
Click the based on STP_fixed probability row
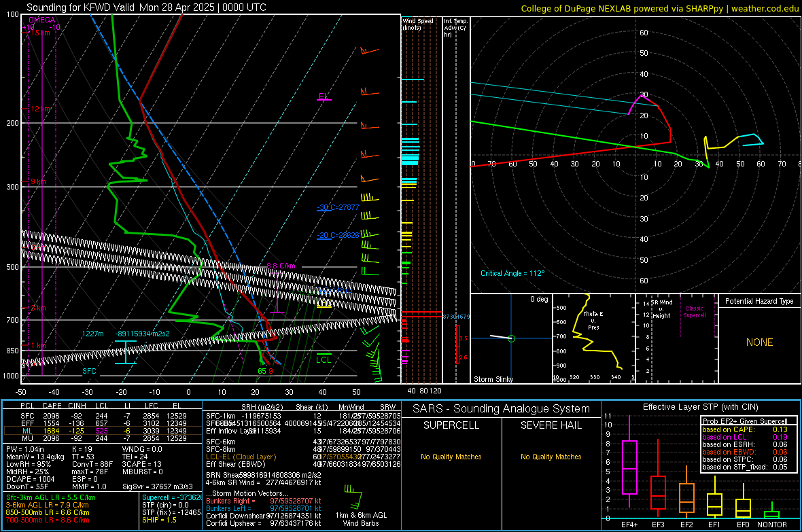[x=745, y=467]
